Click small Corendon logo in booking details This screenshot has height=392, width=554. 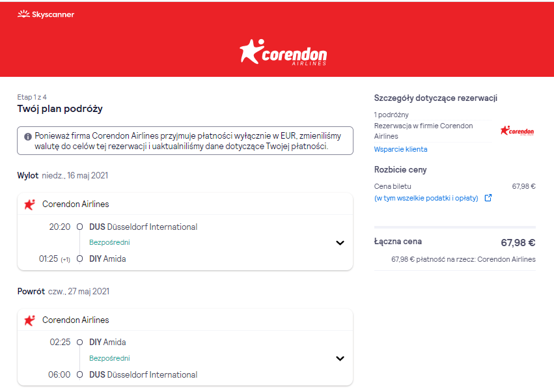pyautogui.click(x=518, y=131)
